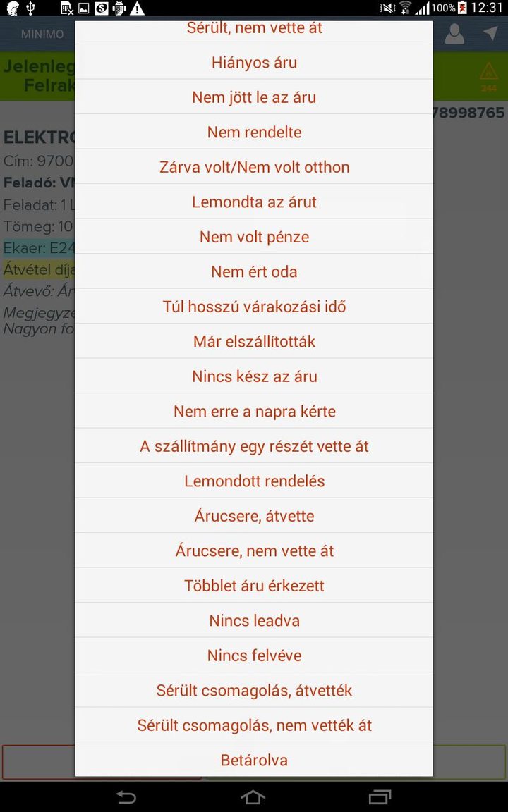Open recent apps from navigation bar
This screenshot has height=812, width=508.
[380, 797]
